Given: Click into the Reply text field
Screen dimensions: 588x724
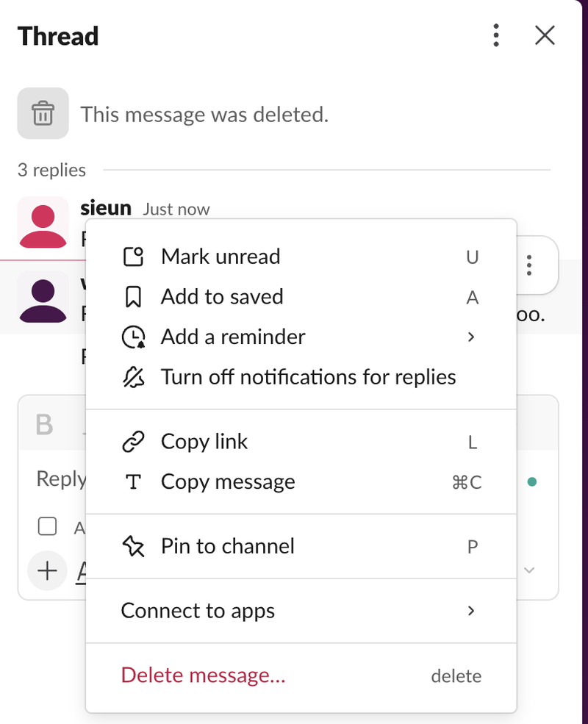Looking at the screenshot, I should (x=60, y=479).
